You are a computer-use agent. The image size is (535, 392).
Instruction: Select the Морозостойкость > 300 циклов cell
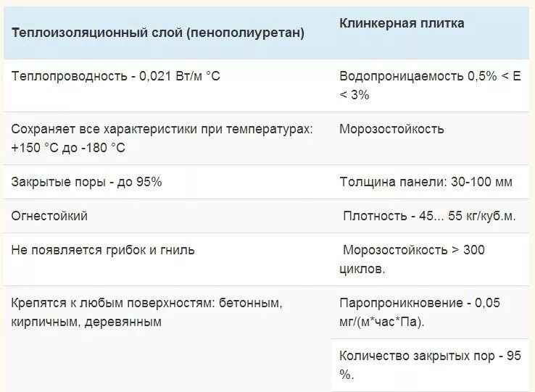pyautogui.click(x=431, y=259)
